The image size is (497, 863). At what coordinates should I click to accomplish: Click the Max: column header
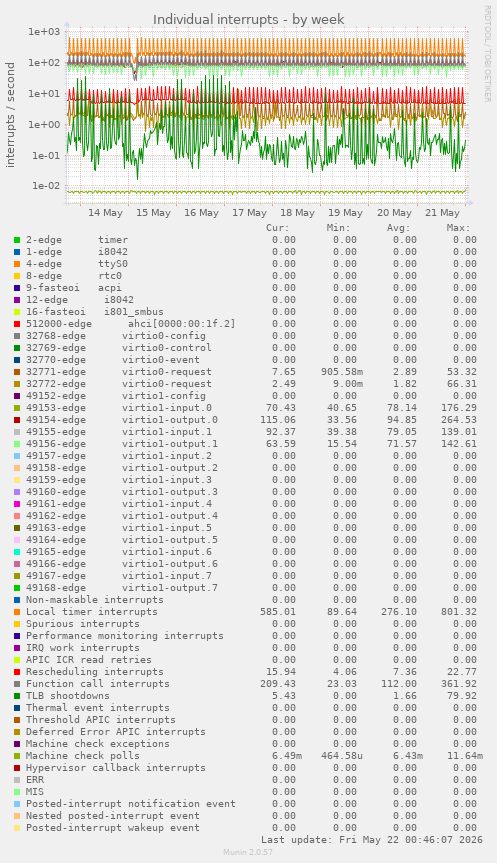458,228
